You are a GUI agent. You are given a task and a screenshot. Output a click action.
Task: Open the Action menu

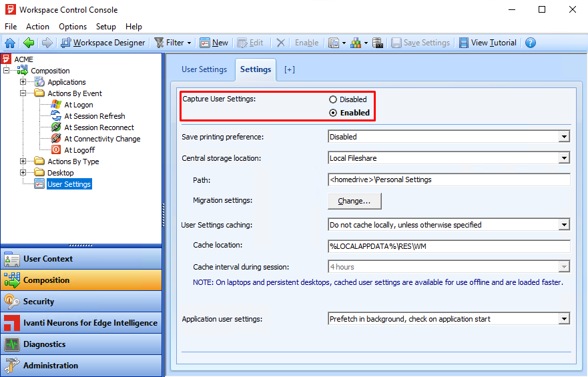37,27
